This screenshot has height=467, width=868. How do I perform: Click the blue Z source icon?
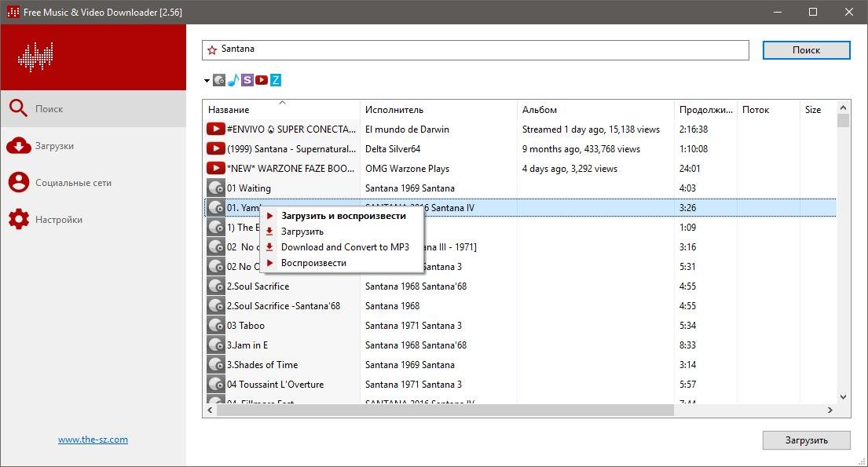[276, 80]
